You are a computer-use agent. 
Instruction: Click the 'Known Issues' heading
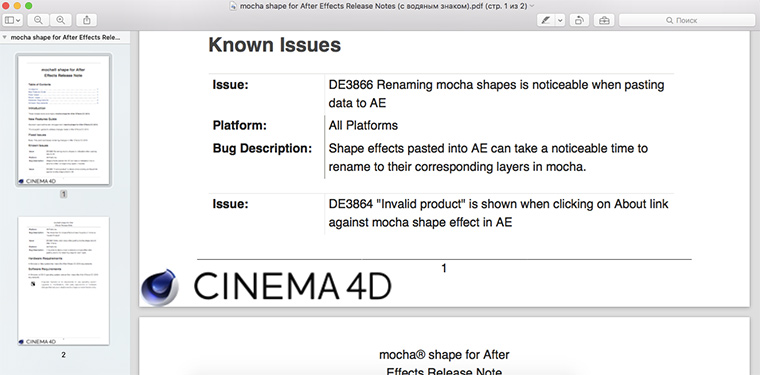(x=274, y=45)
